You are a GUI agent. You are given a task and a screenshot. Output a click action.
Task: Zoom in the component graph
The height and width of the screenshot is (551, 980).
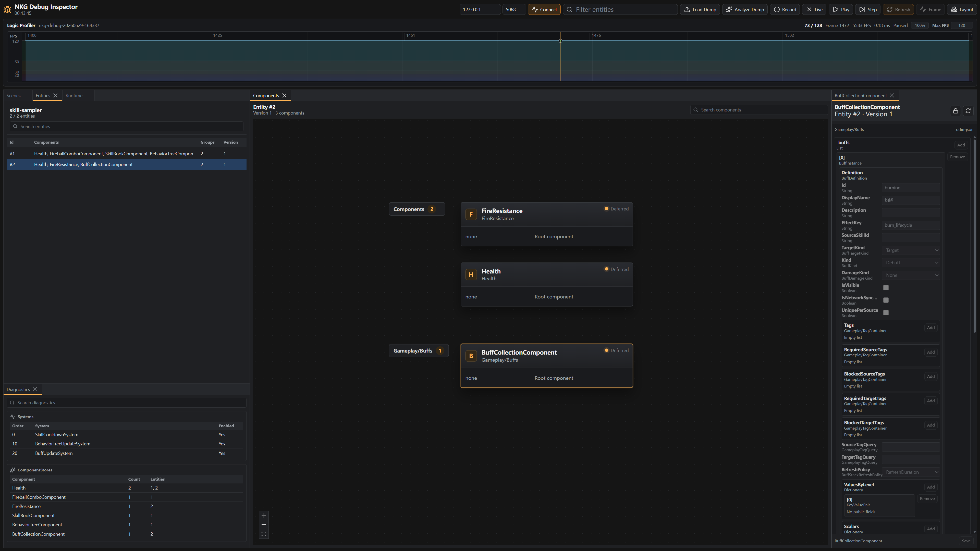click(264, 516)
